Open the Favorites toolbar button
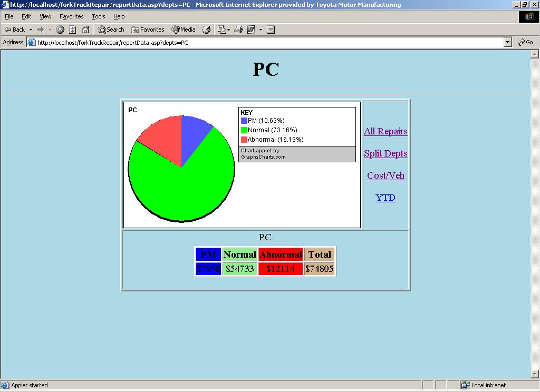The width and height of the screenshot is (540, 392). [x=148, y=30]
